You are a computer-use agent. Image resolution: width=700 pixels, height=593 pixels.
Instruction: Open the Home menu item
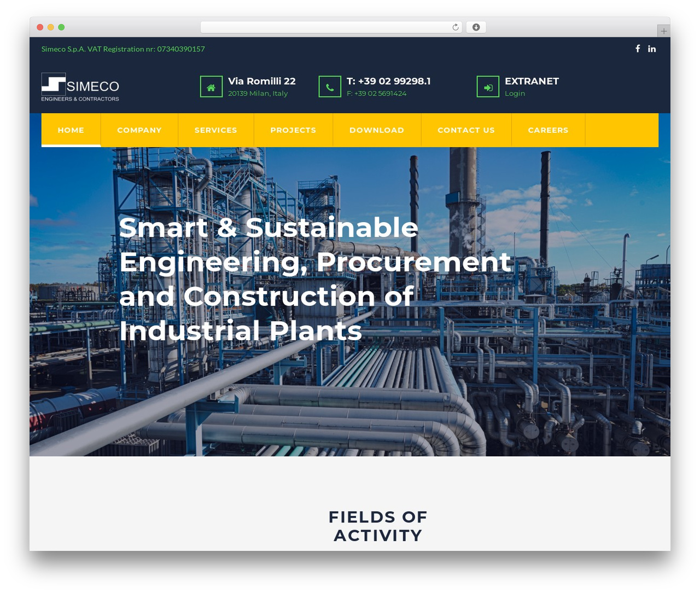(x=71, y=130)
